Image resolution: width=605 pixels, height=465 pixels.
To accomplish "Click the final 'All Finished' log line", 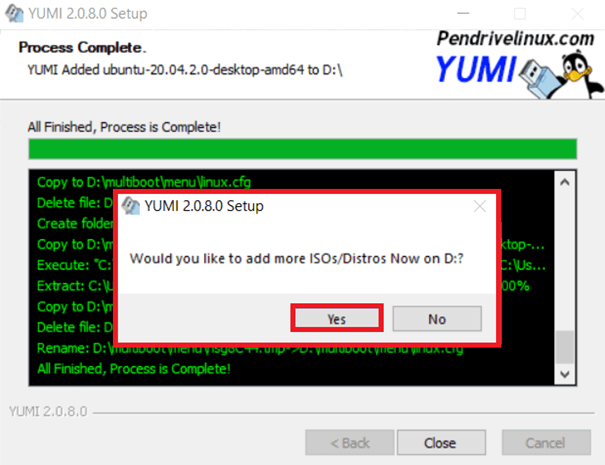I will tap(134, 369).
